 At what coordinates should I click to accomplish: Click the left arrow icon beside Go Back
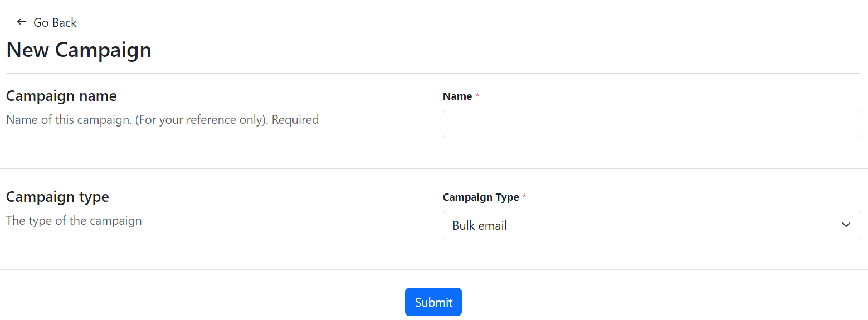[22, 22]
